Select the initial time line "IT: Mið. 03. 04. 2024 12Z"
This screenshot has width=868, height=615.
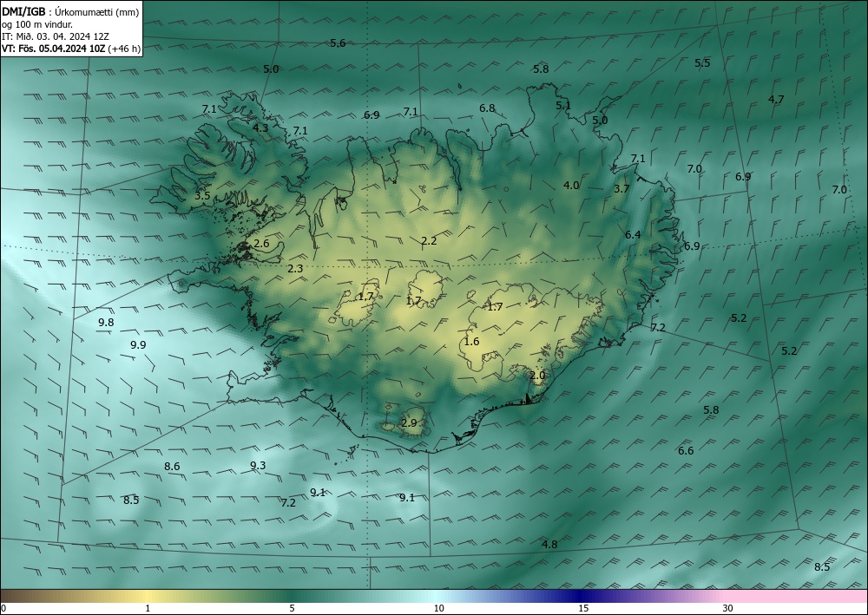[x=56, y=36]
